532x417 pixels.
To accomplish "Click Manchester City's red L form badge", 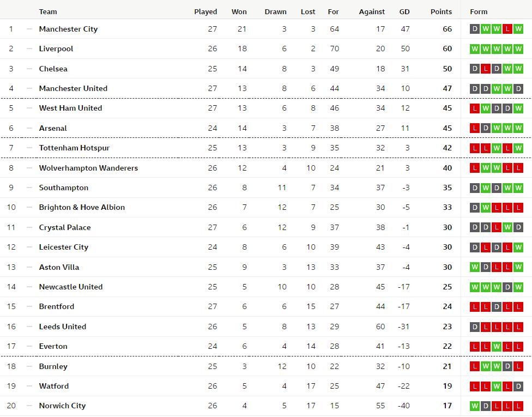I will pos(507,29).
